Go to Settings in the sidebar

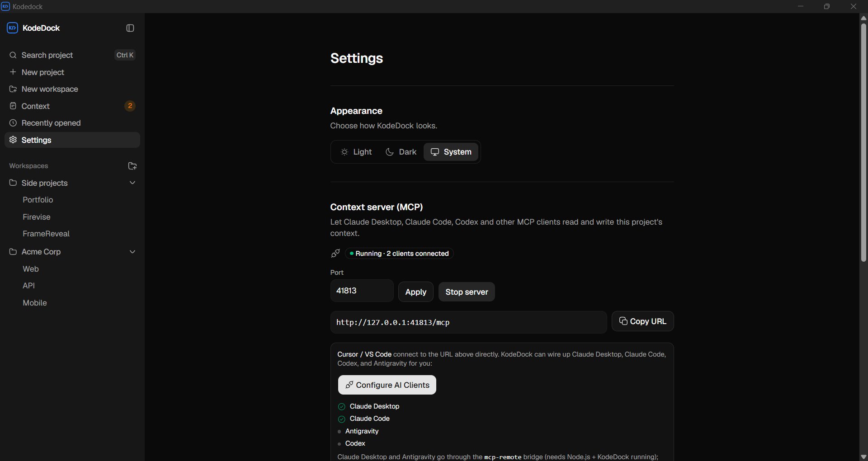pos(72,140)
